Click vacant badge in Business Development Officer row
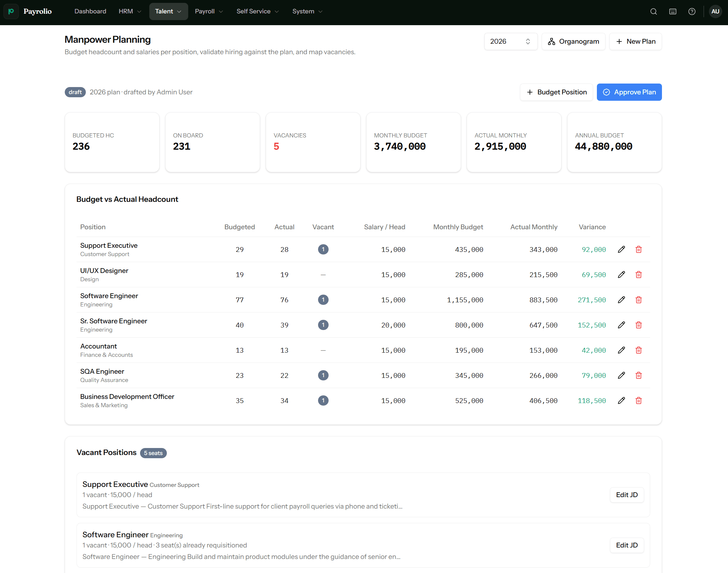This screenshot has height=573, width=728. coord(323,400)
